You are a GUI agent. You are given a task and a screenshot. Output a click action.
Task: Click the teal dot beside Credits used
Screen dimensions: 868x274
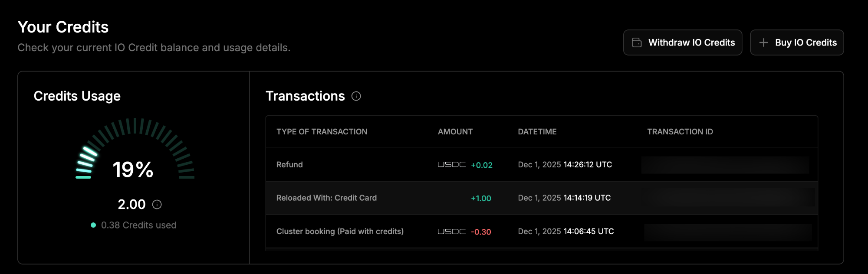click(x=92, y=225)
